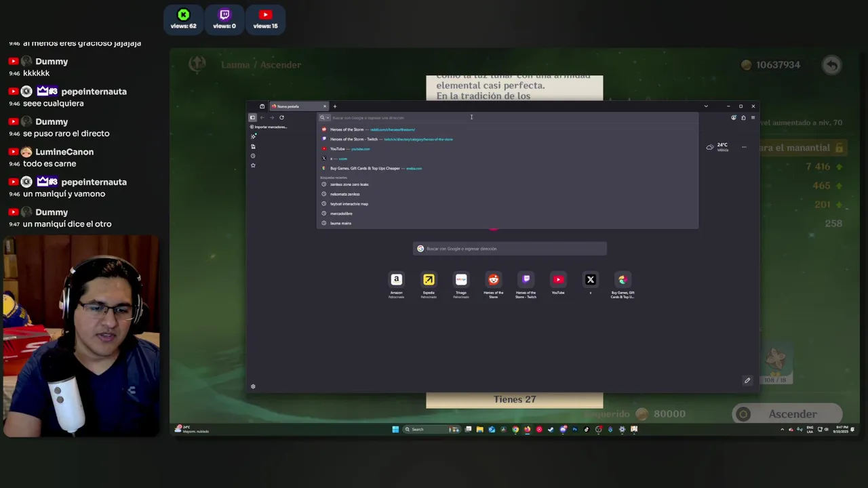The width and height of the screenshot is (868, 488).
Task: Select recent search mercadolibre
Action: (507, 213)
